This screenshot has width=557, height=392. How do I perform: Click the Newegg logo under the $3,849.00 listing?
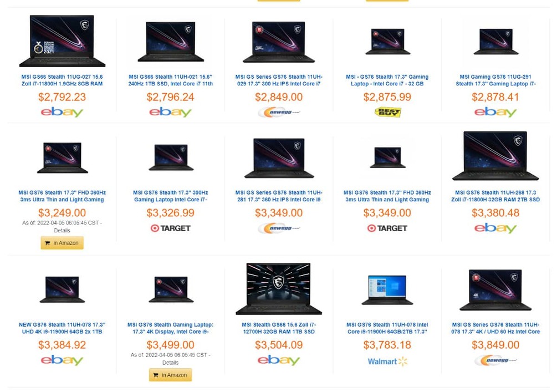pyautogui.click(x=496, y=359)
